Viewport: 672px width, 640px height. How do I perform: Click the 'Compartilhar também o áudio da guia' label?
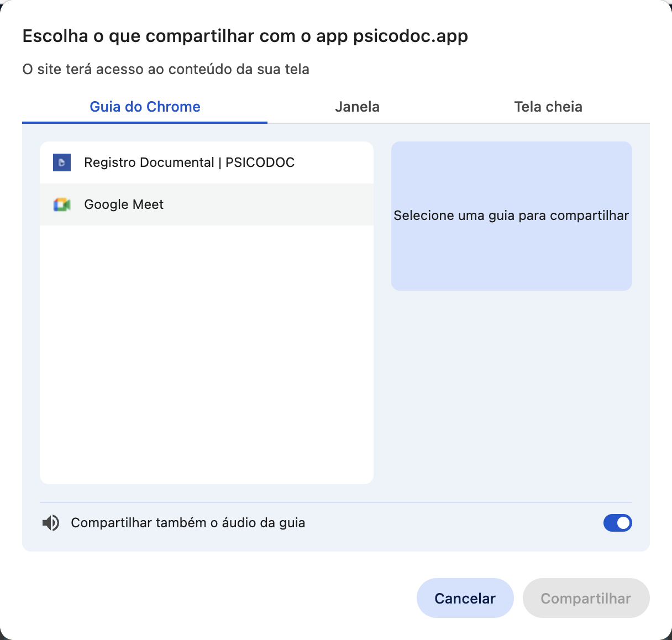(x=188, y=523)
